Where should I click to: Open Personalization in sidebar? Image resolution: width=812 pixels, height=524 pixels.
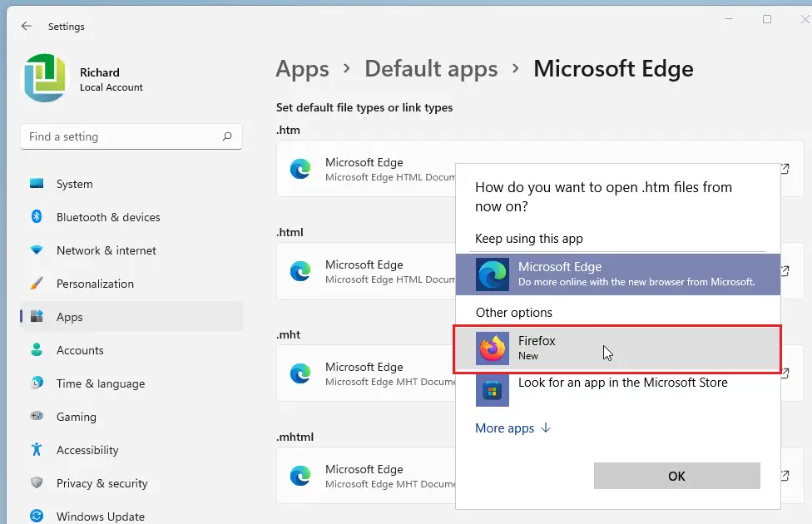click(x=131, y=284)
